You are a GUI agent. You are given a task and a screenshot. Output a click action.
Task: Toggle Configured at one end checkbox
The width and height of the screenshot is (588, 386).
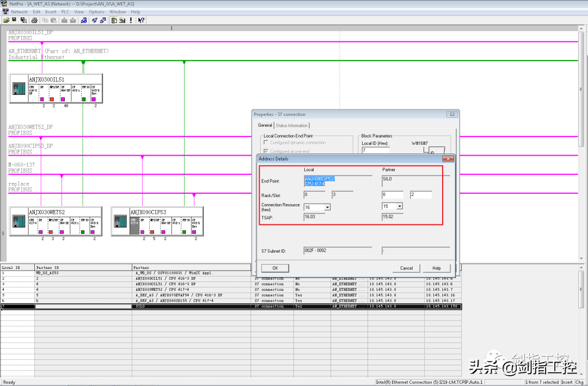tap(267, 151)
